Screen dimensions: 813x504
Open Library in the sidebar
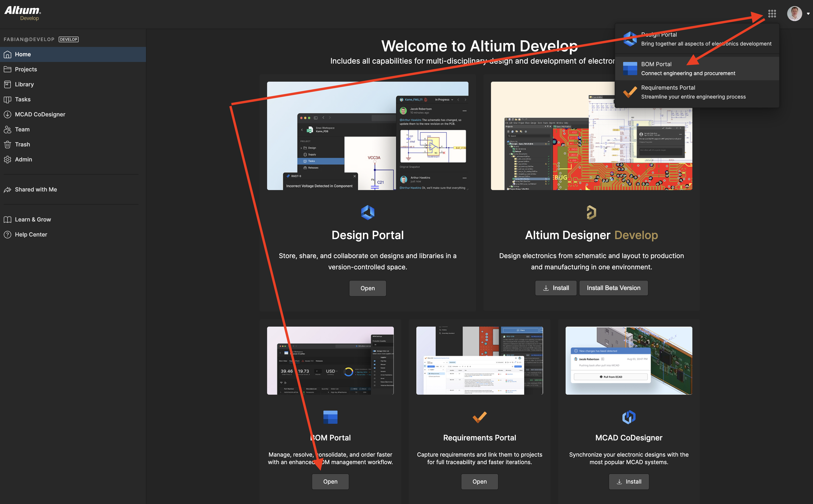(73, 84)
